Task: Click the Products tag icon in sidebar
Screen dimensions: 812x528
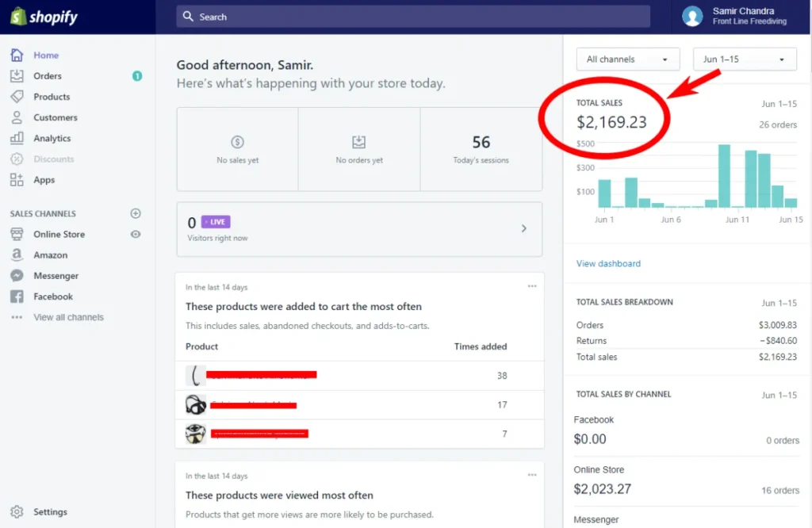Action: 17,97
